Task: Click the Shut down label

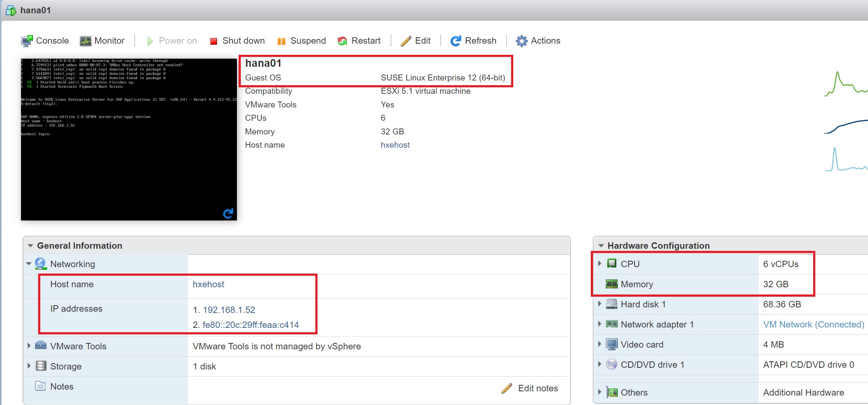Action: [x=243, y=41]
